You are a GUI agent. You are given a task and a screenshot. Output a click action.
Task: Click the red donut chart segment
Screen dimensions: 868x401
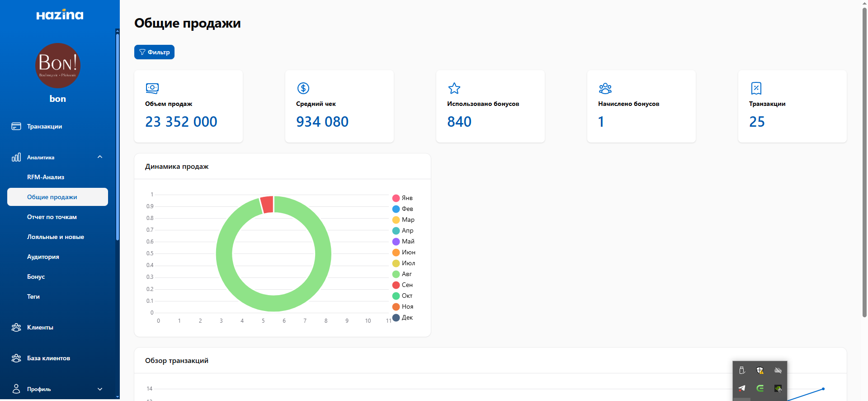pyautogui.click(x=267, y=204)
